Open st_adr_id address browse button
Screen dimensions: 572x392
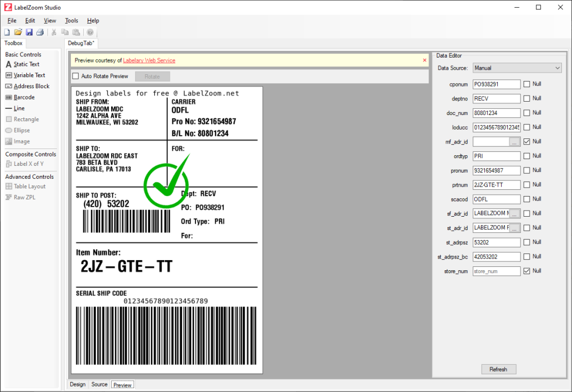click(514, 228)
